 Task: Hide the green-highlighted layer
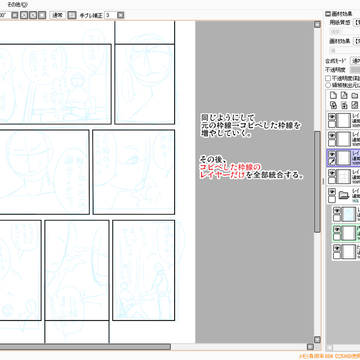click(337, 229)
